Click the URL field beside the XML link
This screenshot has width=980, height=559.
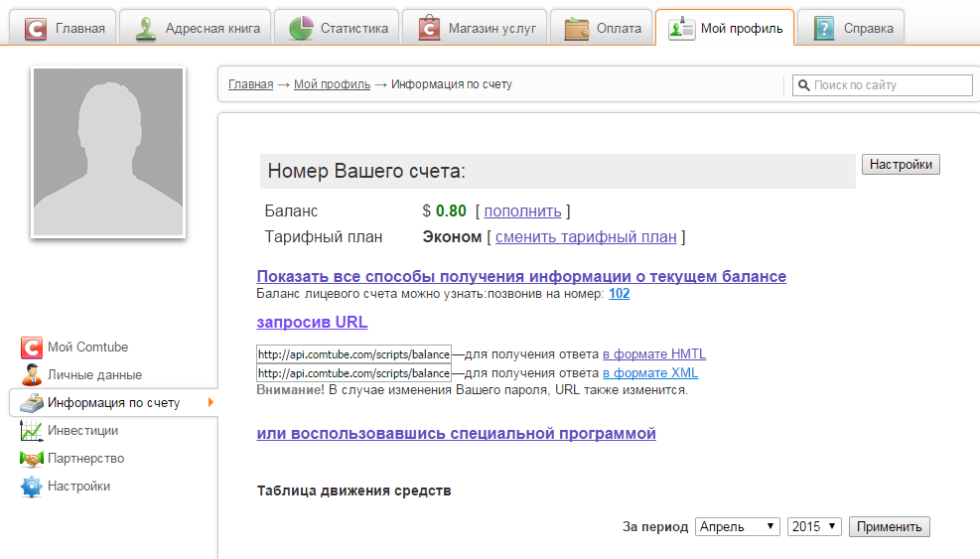coord(353,372)
